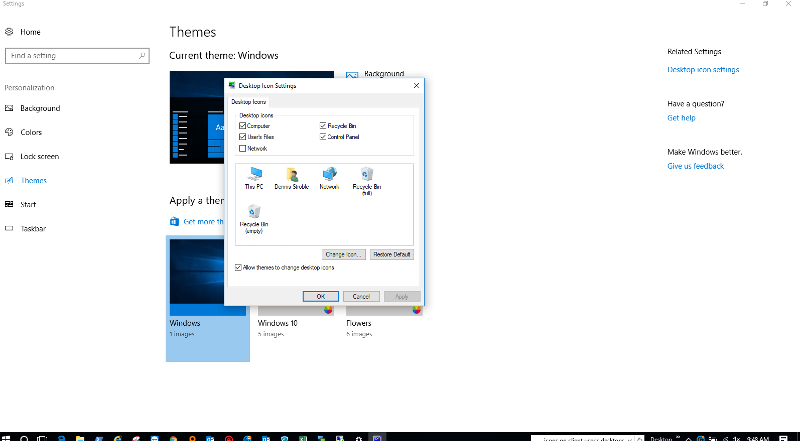Click the greyed Apply button
This screenshot has width=800, height=441.
(402, 297)
